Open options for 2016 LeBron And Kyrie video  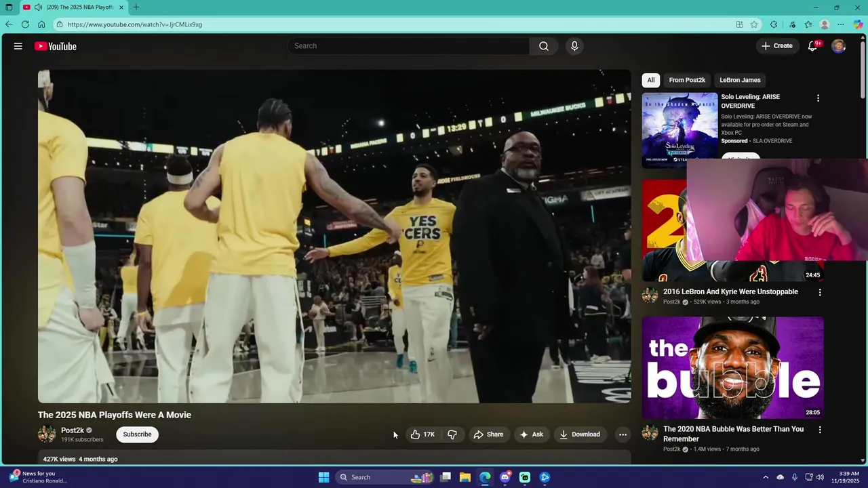[820, 293]
